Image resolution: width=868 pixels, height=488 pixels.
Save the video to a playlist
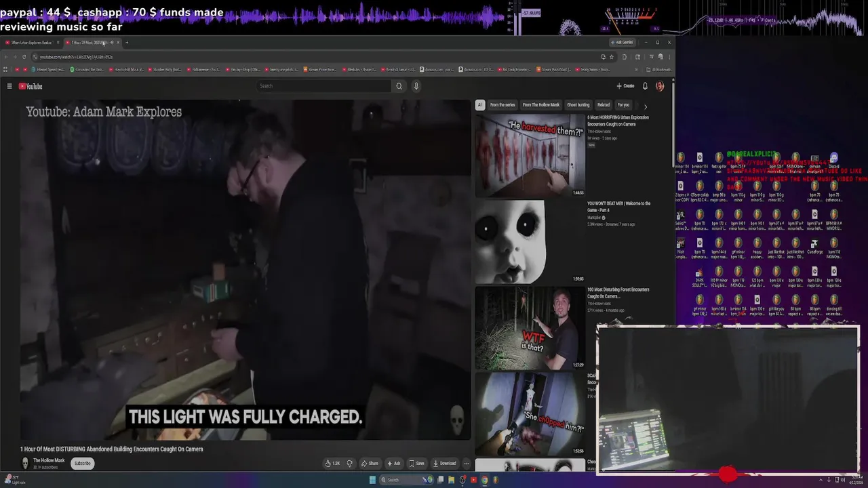coord(416,464)
